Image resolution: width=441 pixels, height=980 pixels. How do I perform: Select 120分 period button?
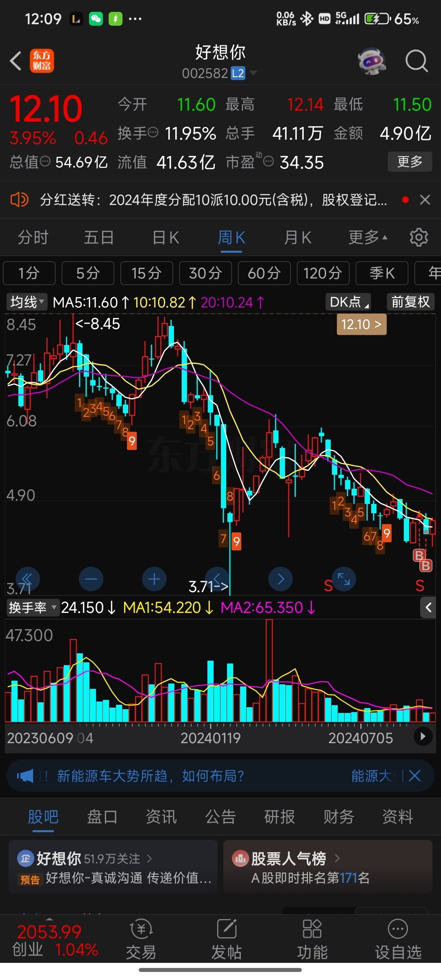click(323, 273)
